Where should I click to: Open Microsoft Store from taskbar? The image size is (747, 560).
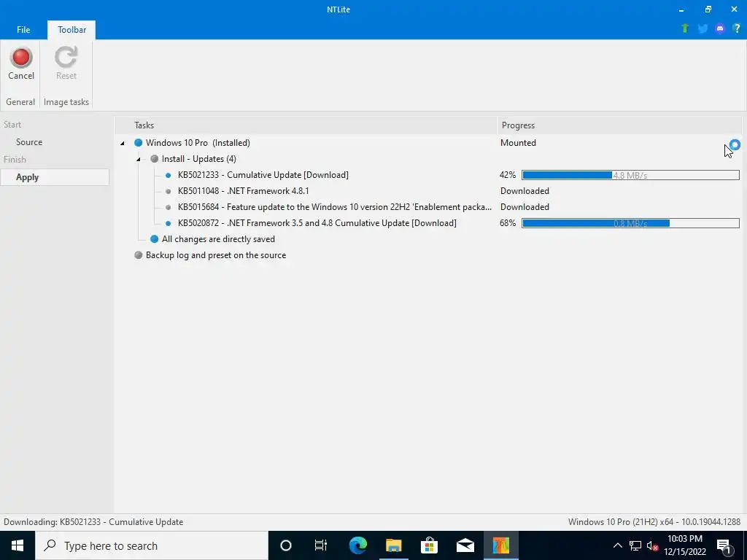(429, 545)
